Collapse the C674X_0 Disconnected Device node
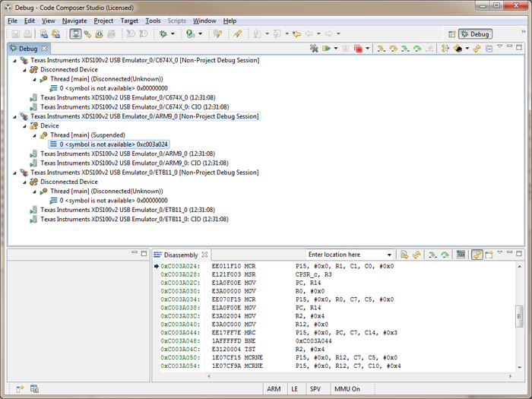532x399 pixels. 24,70
